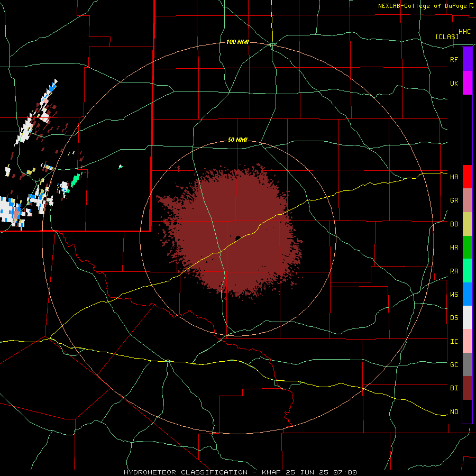The image size is (476, 476).
Task: Click the HYDROMETEOR CLASSIFICATION title text
Action: click(x=186, y=472)
